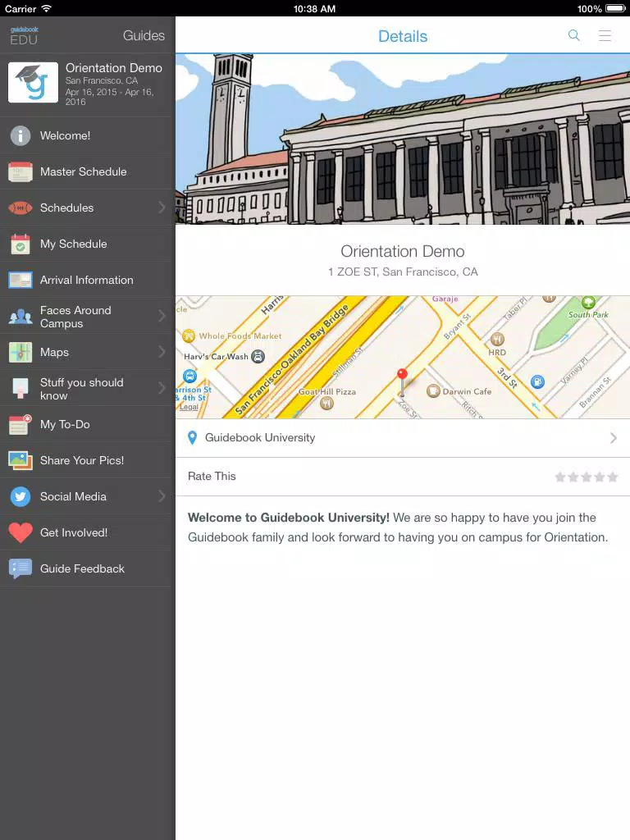Rate this guide three stars
The height and width of the screenshot is (840, 630).
click(586, 477)
